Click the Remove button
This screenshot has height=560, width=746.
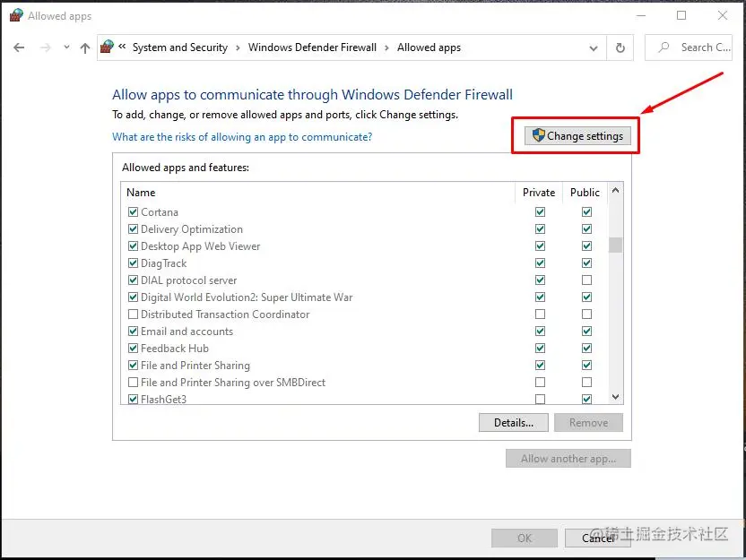[588, 423]
